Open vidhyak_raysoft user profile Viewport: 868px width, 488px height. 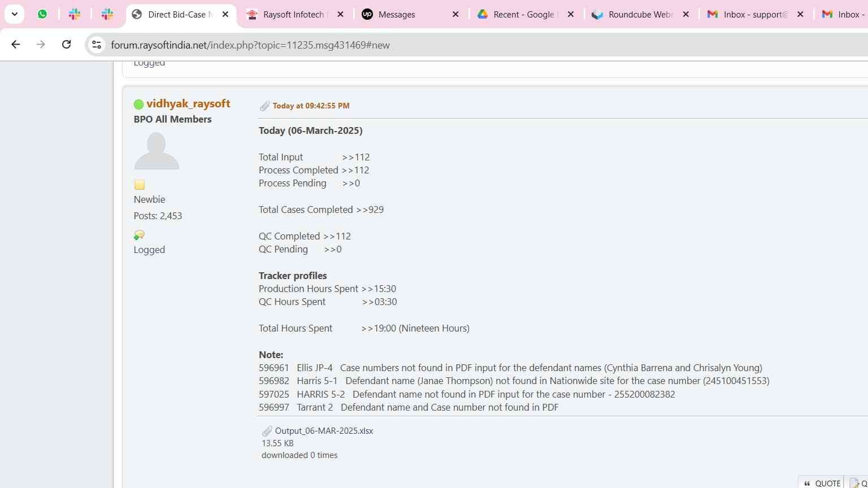pyautogui.click(x=188, y=103)
